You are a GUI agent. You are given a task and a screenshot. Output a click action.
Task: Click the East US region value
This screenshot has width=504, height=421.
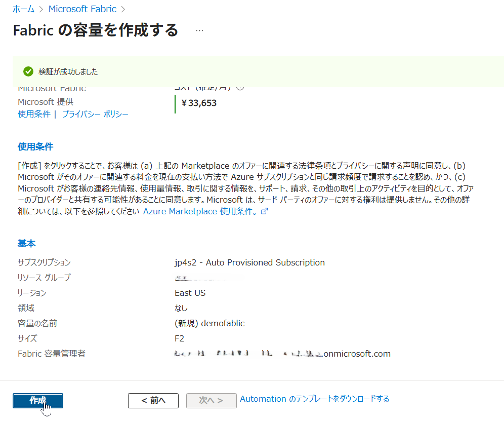click(190, 293)
